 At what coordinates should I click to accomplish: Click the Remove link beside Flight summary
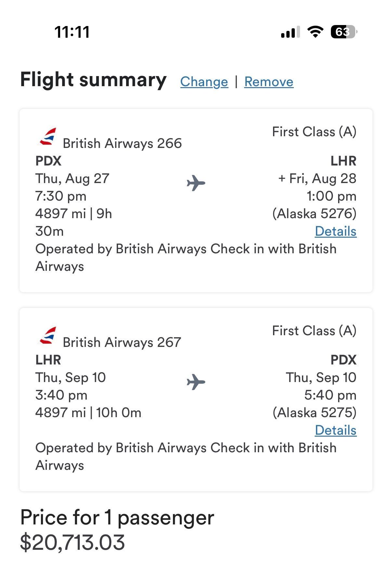pyautogui.click(x=269, y=82)
